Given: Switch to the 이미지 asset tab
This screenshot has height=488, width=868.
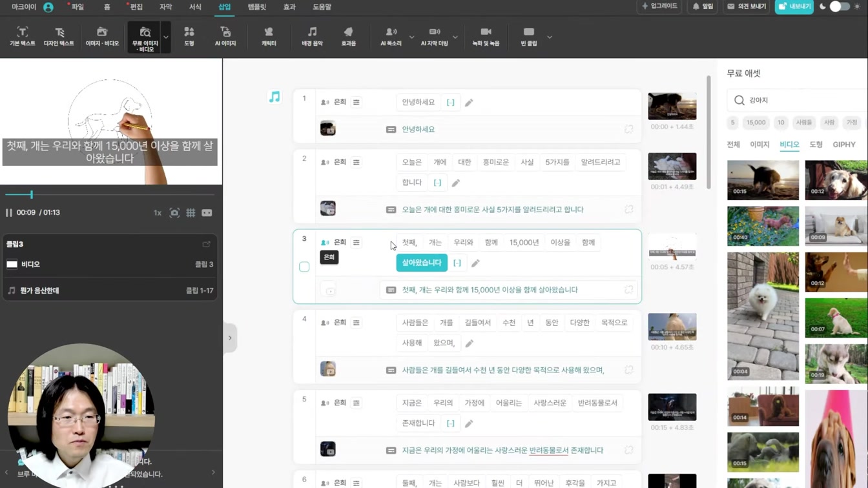Looking at the screenshot, I should (759, 145).
